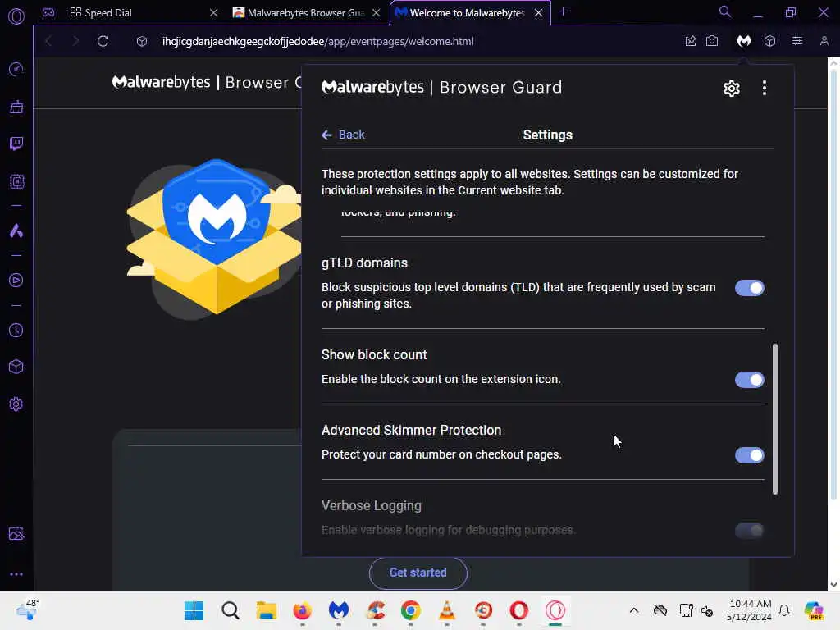Viewport: 840px width, 630px height.
Task: Open a new tab with plus button
Action: [x=563, y=11]
